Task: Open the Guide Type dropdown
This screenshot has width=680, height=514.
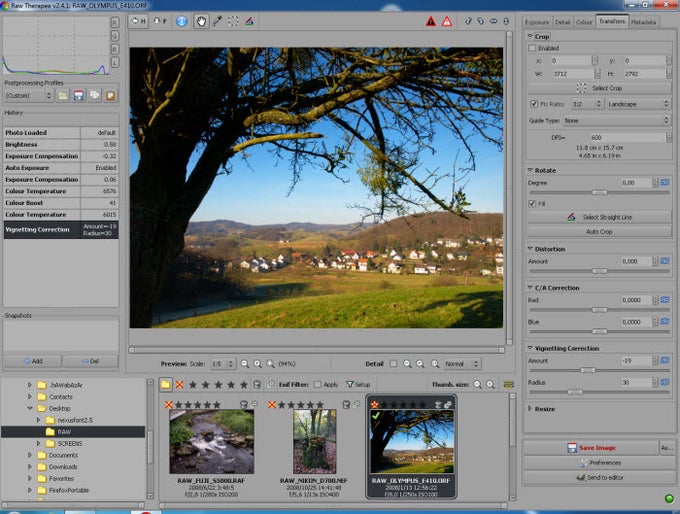Action: pyautogui.click(x=616, y=120)
